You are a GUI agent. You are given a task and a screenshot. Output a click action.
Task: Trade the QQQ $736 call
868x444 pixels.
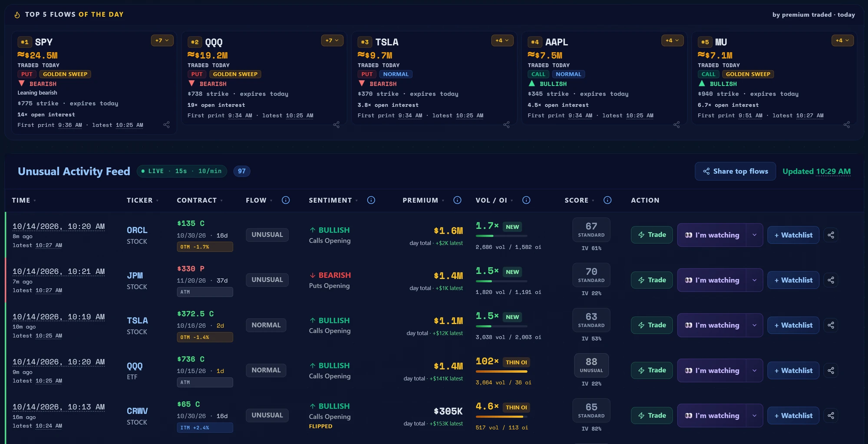651,370
